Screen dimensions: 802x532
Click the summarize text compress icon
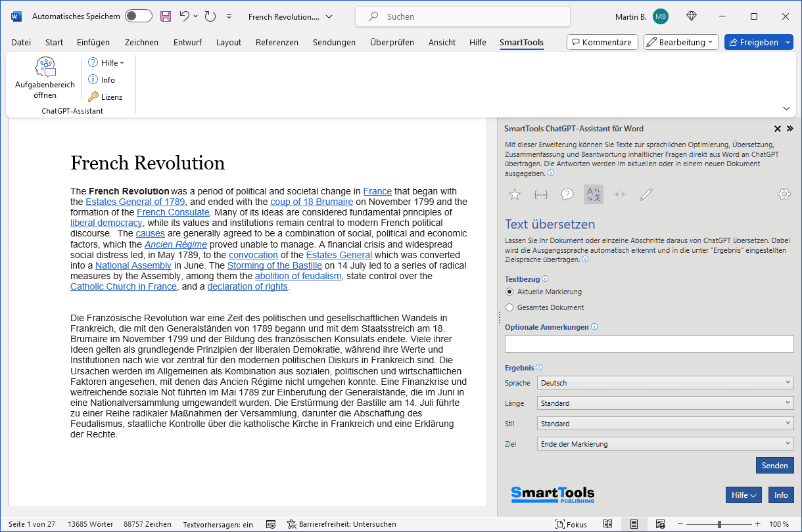click(620, 194)
